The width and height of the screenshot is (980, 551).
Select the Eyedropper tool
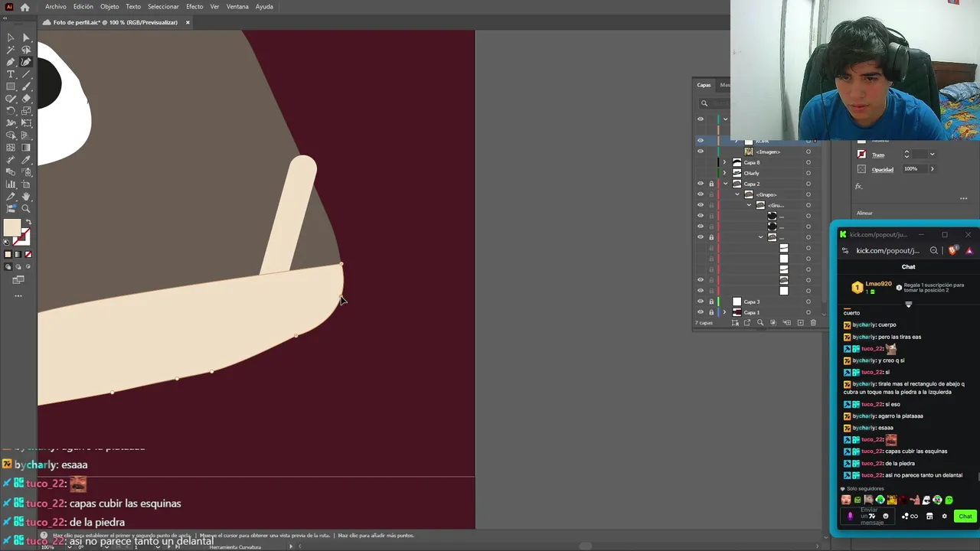[x=26, y=160]
